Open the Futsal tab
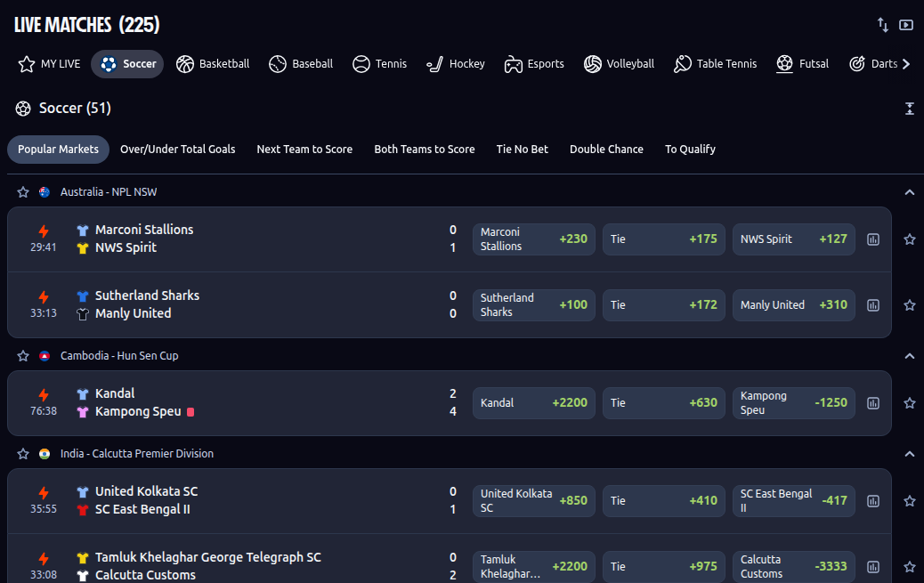The width and height of the screenshot is (924, 583). 802,64
